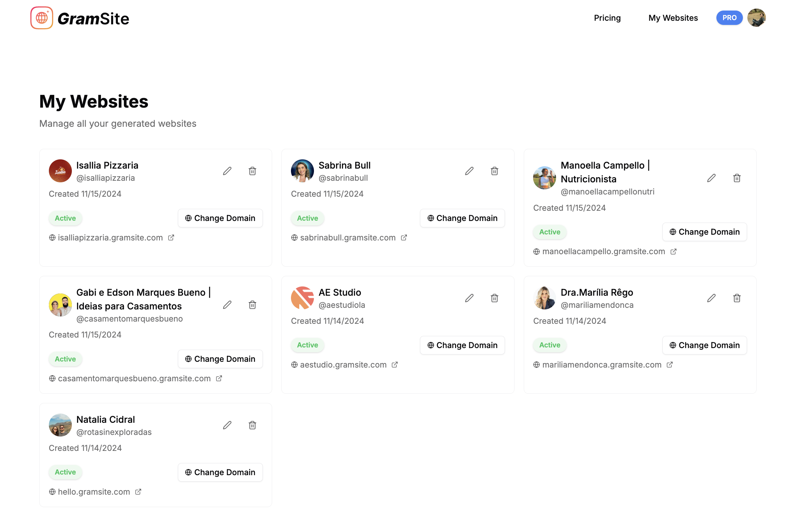Viewport: 794px width, 532px height.
Task: Change Domain for AE Studio
Action: 462,345
